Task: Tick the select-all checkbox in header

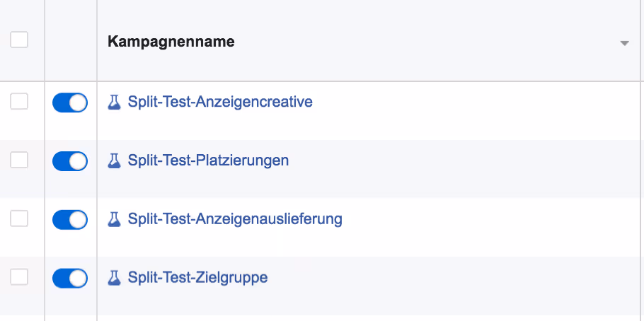Action: click(19, 40)
